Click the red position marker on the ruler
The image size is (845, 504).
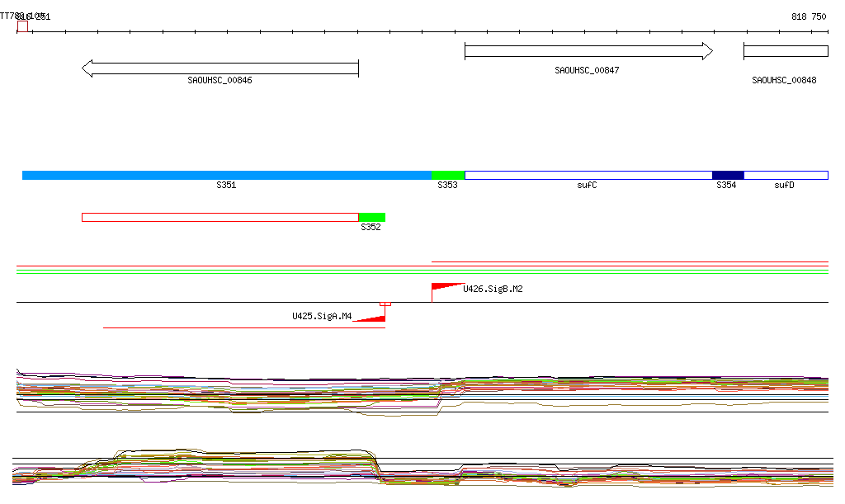(22, 26)
